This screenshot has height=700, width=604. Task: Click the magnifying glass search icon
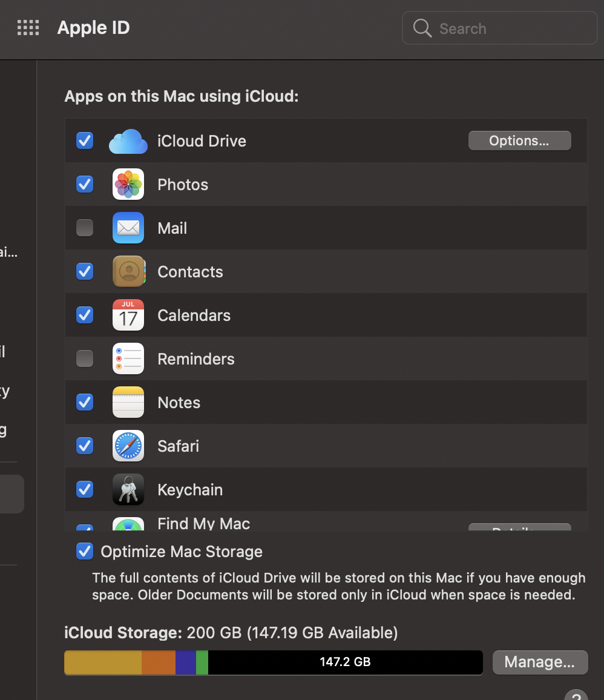pos(422,28)
